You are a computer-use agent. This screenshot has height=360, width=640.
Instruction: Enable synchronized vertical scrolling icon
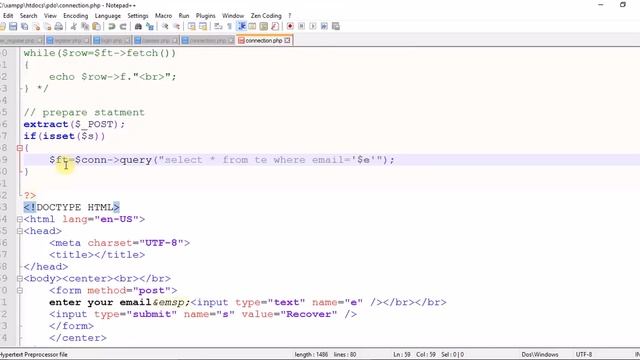(x=191, y=27)
